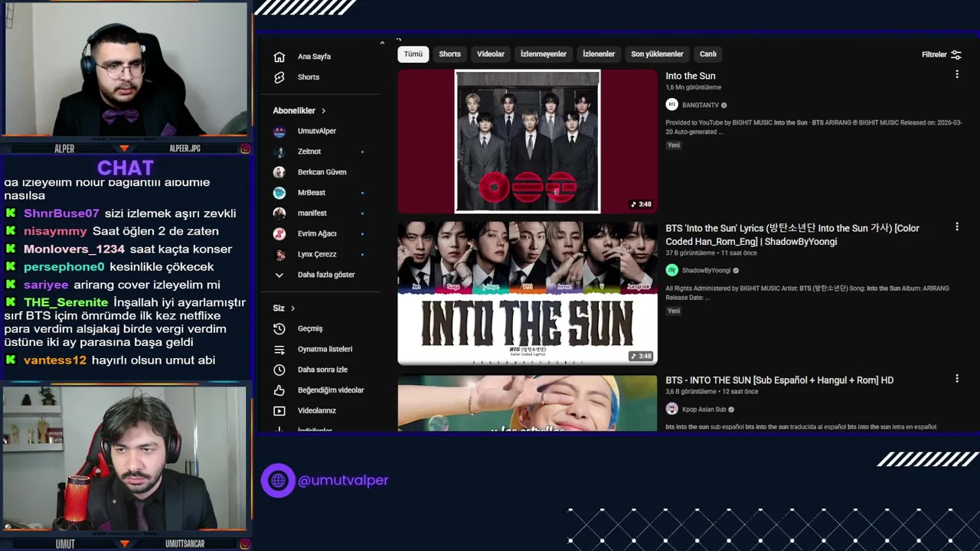Screen dimensions: 980x551
Task: Select the İzlenmeyenler filter chip
Action: [x=544, y=54]
